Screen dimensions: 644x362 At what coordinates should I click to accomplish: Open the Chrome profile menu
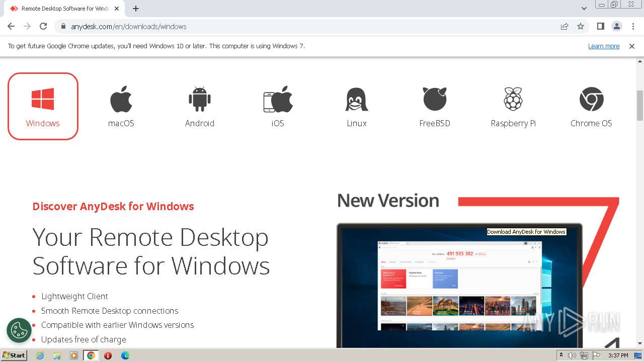click(616, 26)
